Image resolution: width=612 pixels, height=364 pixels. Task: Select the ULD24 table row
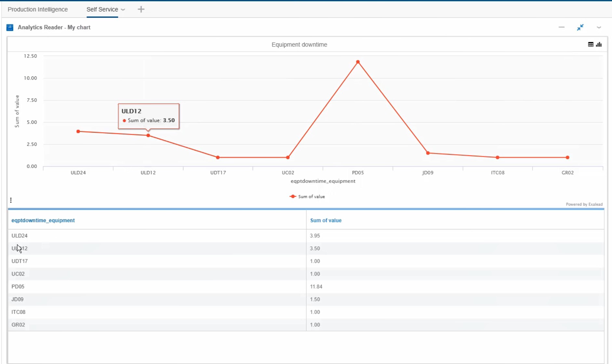[130, 235]
